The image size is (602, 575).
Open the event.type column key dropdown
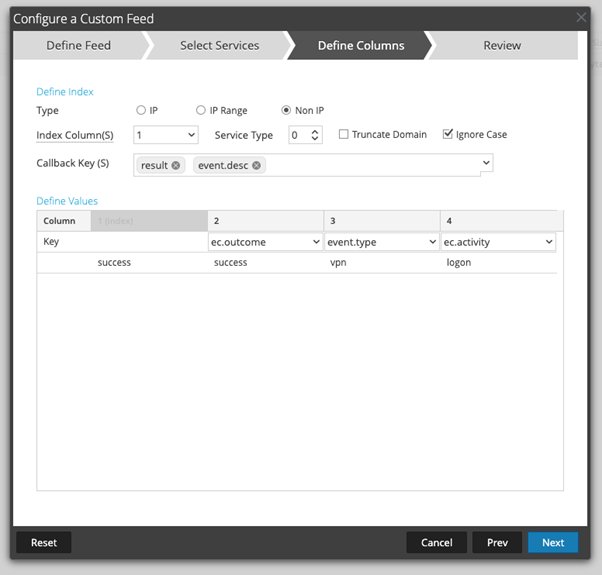381,242
